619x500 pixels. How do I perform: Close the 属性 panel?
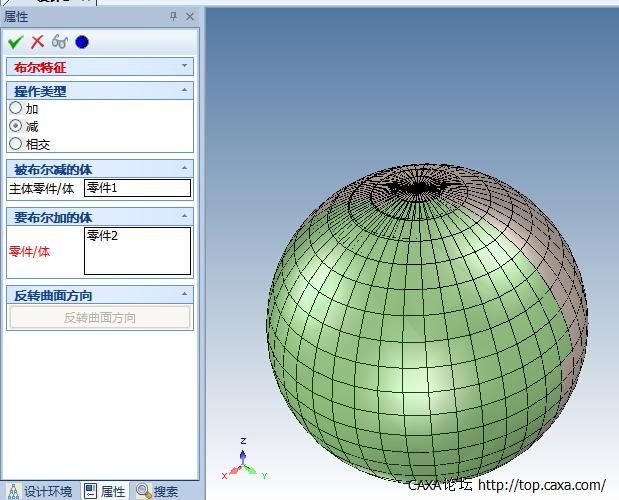pos(190,17)
